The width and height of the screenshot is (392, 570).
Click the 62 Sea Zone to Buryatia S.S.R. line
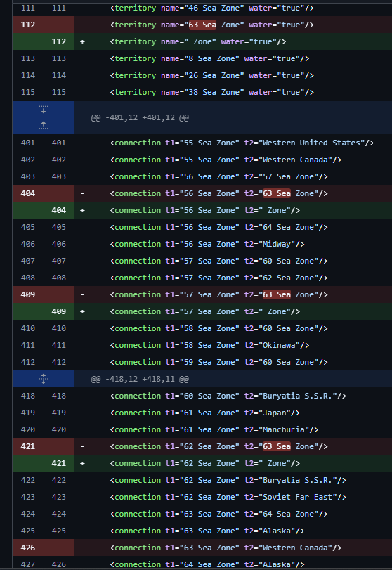click(x=228, y=480)
